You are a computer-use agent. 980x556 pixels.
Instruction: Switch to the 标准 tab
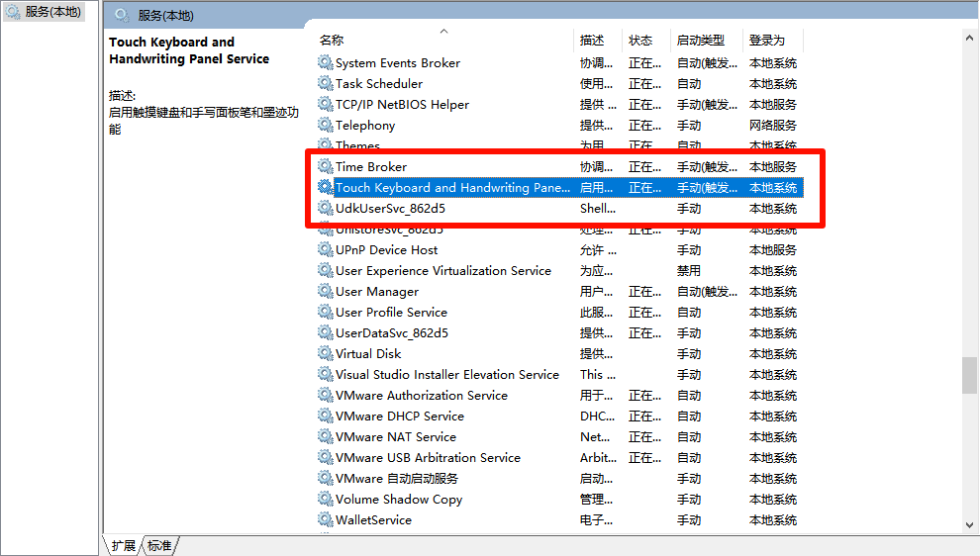click(x=159, y=545)
